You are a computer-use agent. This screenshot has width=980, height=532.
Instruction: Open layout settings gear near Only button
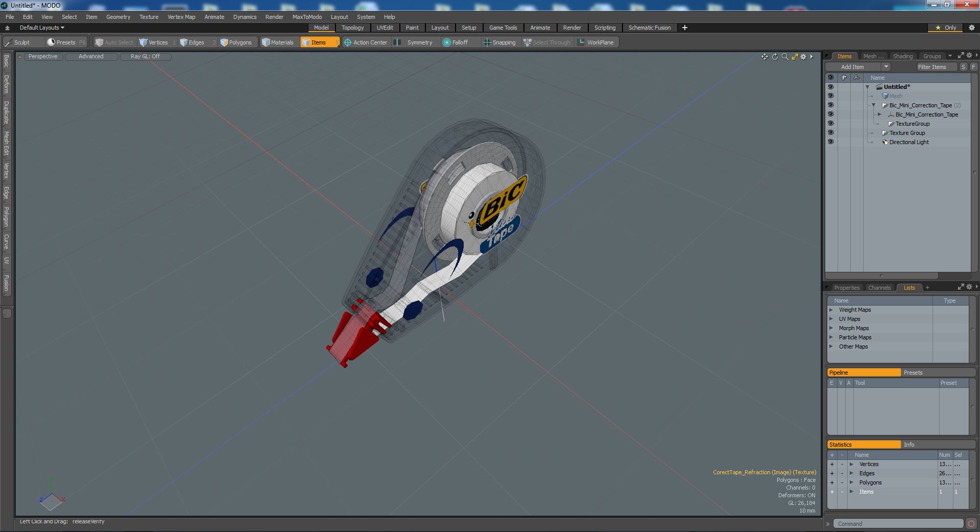[971, 28]
